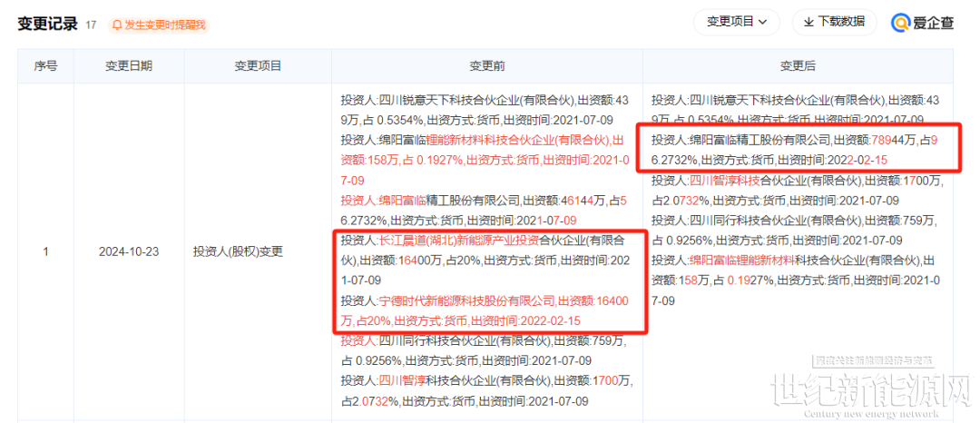
Task: Click the 爱企查 logo icon
Action: coord(900,23)
